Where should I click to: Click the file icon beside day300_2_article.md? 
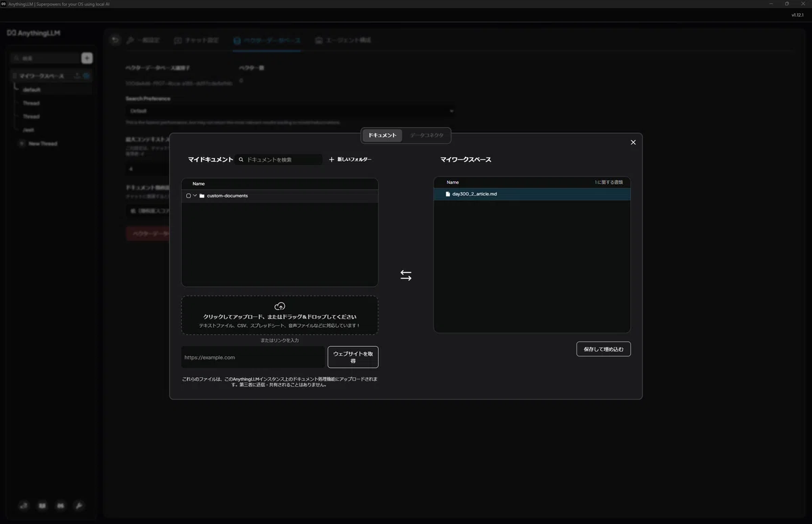click(x=447, y=194)
